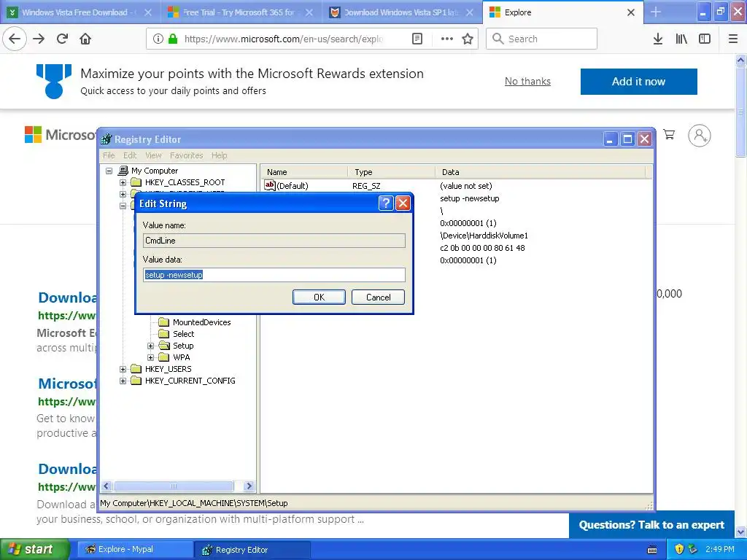The image size is (747, 560).
Task: Select the MountedDevices registry key
Action: 201,322
